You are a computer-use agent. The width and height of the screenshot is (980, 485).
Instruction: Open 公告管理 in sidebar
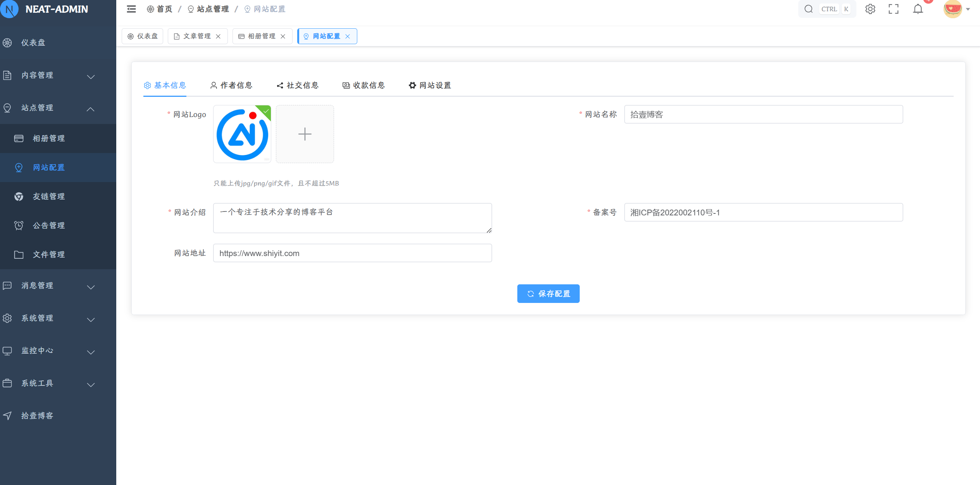(x=48, y=225)
